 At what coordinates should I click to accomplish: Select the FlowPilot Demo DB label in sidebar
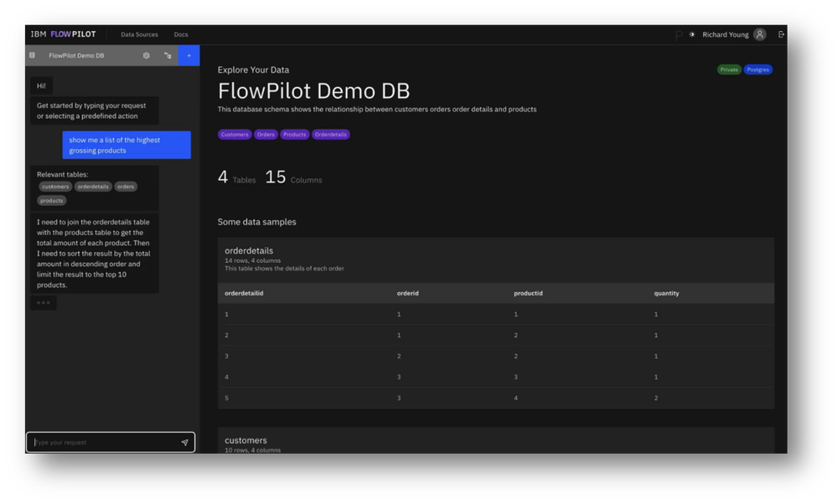76,55
